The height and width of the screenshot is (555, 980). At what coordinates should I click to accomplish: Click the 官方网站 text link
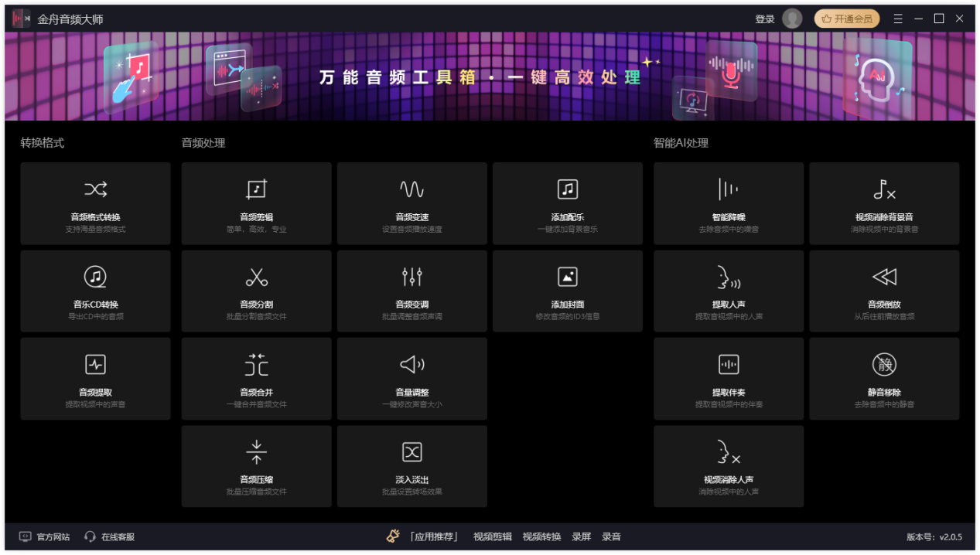[x=53, y=536]
